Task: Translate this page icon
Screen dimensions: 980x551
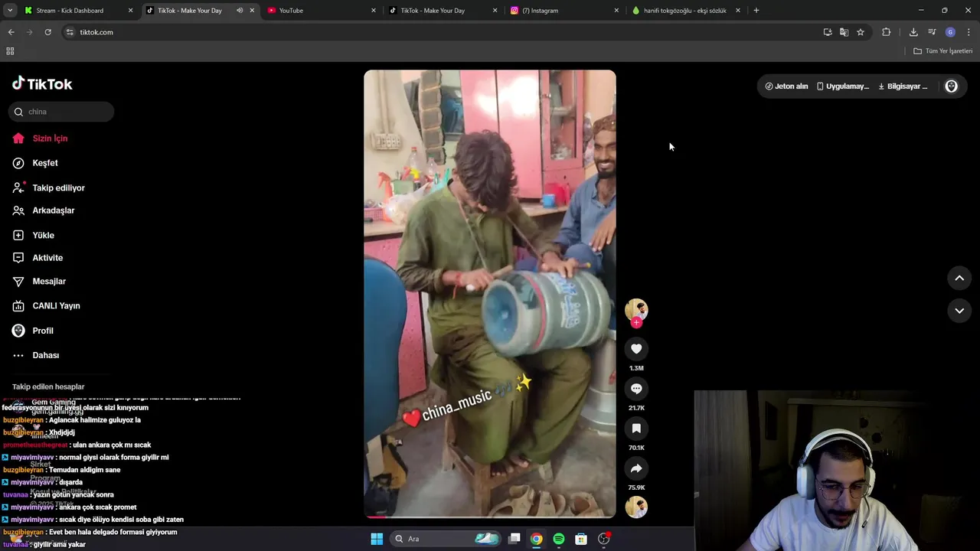Action: (844, 32)
